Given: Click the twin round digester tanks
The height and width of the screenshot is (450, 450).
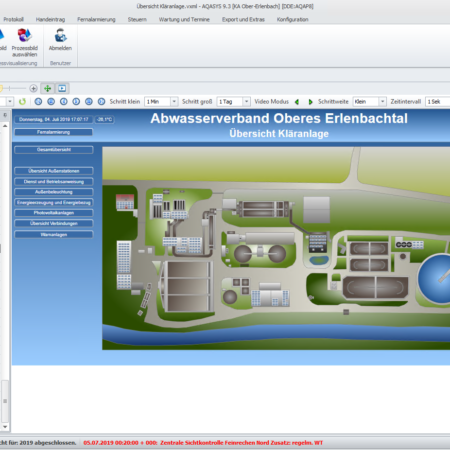Looking at the screenshot, I should coord(260,254).
